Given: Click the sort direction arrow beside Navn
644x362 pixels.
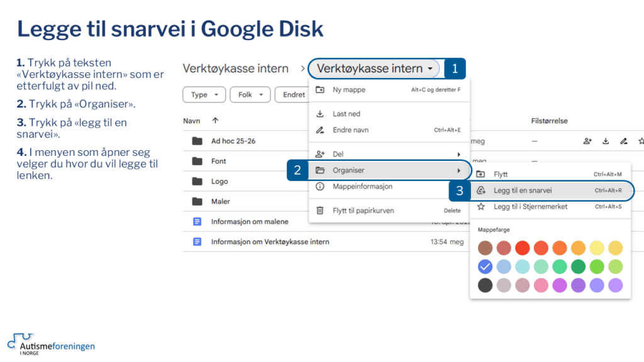Looking at the screenshot, I should coord(215,121).
